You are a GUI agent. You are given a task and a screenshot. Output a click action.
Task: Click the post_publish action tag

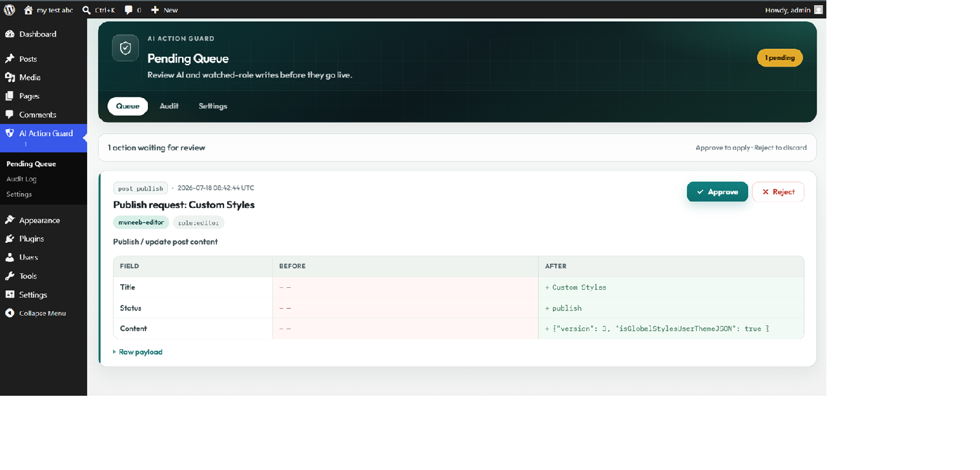[140, 189]
